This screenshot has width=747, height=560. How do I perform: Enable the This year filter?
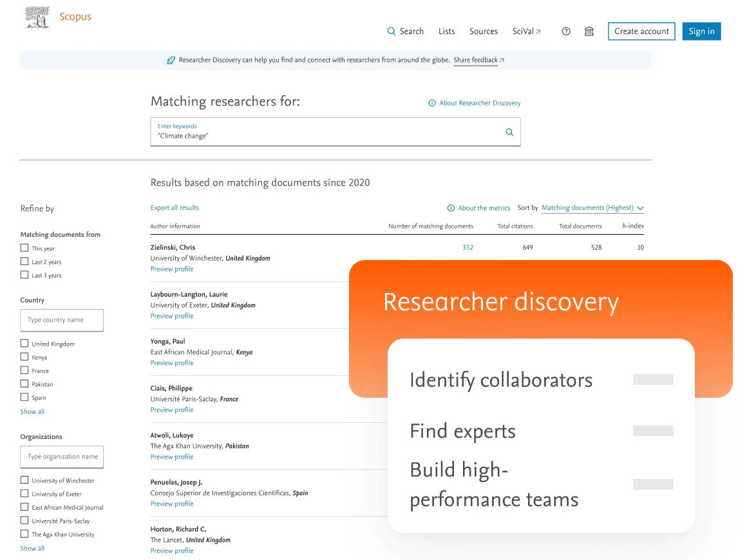24,248
